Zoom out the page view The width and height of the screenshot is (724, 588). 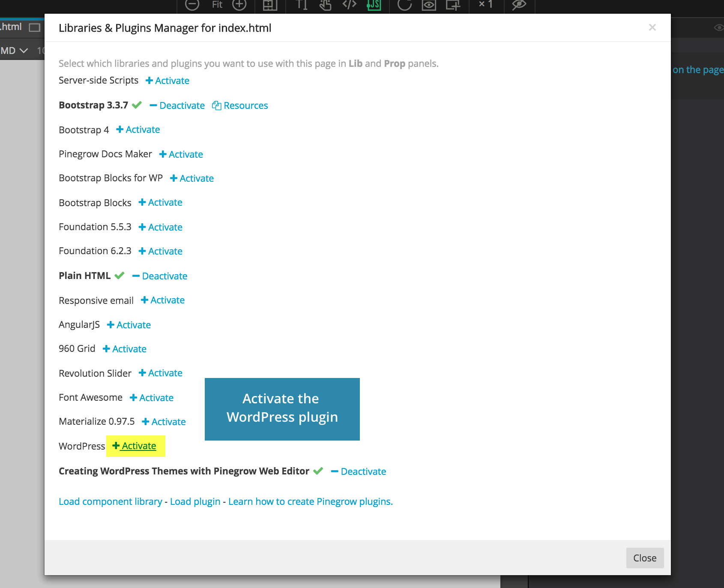tap(192, 5)
